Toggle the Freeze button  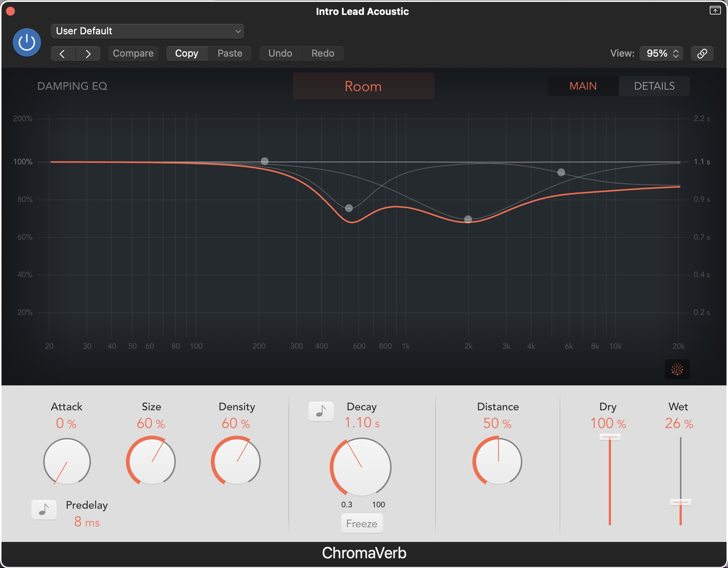pos(362,524)
